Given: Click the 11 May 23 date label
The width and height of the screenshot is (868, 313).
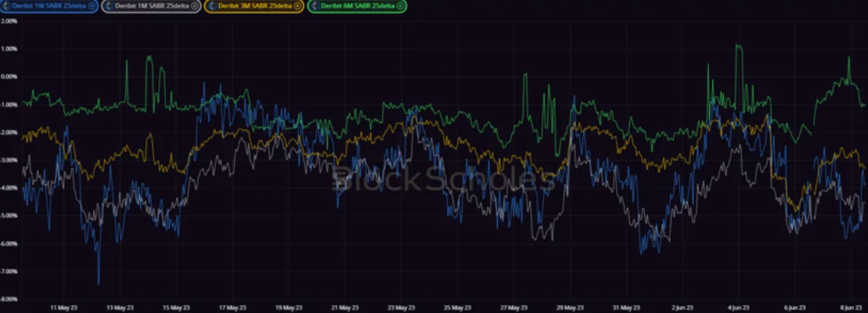Looking at the screenshot, I should coord(63,307).
